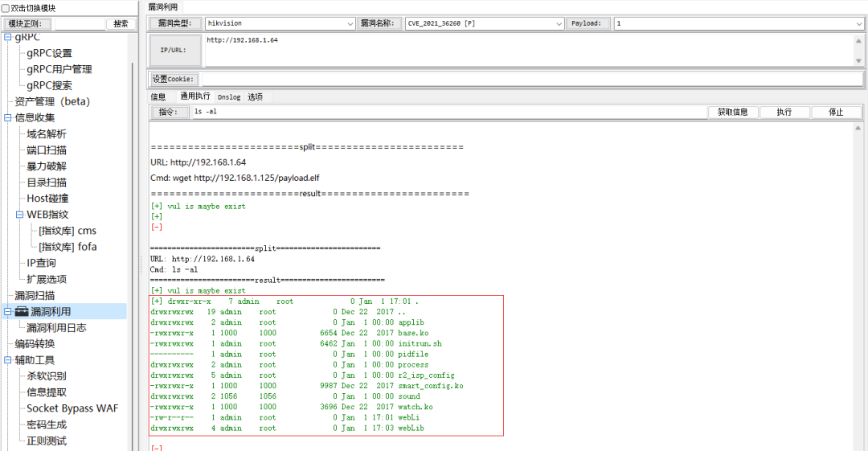This screenshot has width=868, height=451.
Task: Collapse the 漏洞利用 tree node
Action: [x=8, y=311]
